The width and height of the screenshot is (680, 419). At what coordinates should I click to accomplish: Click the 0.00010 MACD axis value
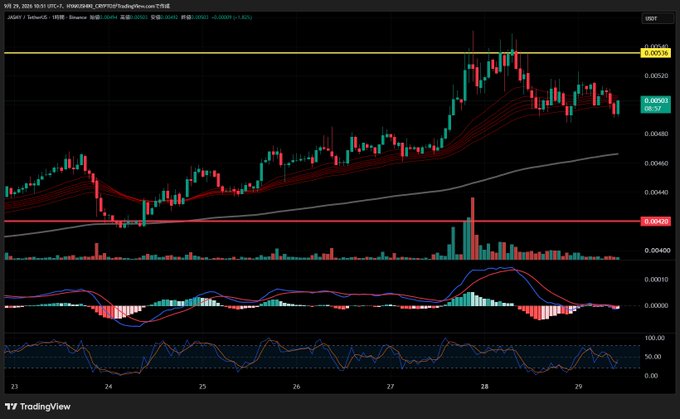(656, 280)
